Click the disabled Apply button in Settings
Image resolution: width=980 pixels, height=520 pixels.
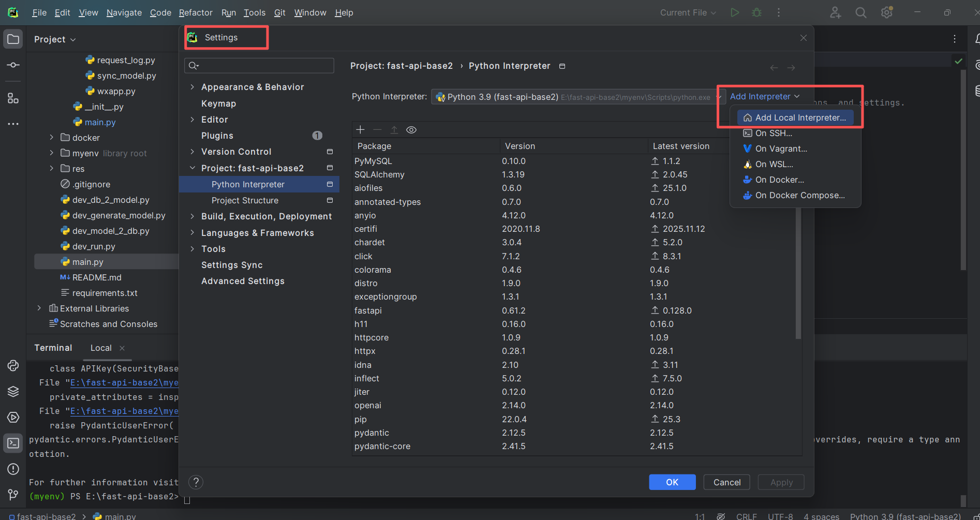(x=781, y=482)
